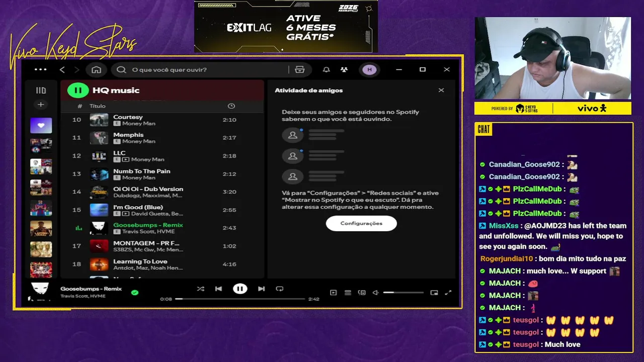Adjust the volume slider
Image resolution: width=644 pixels, height=362 pixels.
[x=404, y=293]
